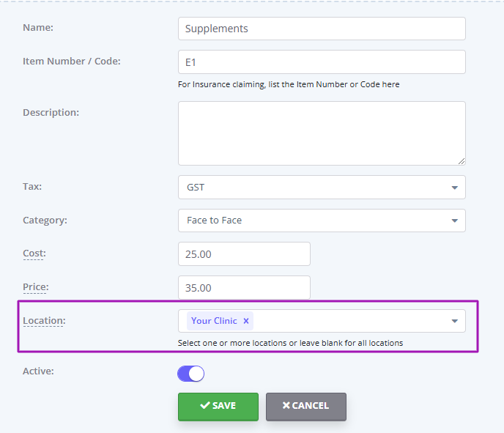Save the product form
Viewport: 504px width, 433px height.
point(218,407)
